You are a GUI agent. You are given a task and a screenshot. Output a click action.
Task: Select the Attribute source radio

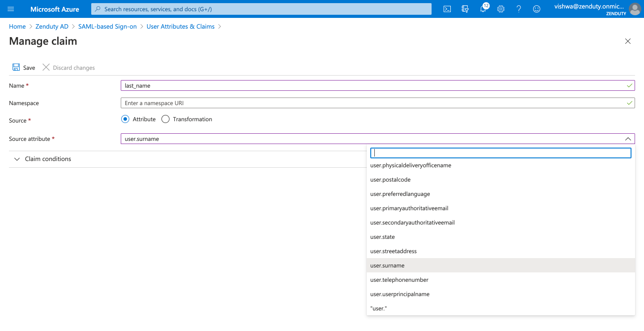(x=125, y=119)
